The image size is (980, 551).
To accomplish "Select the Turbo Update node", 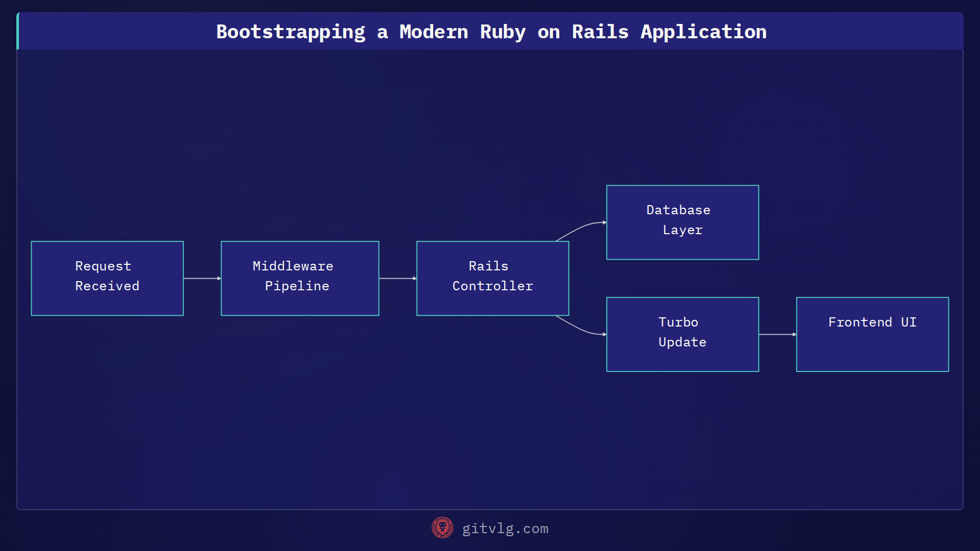I will coord(682,335).
